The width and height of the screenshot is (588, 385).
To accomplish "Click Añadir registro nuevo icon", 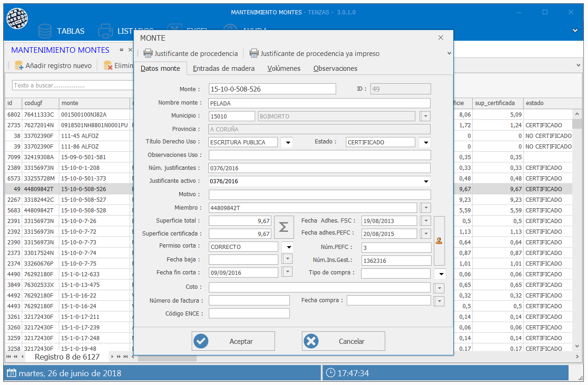I will click(19, 66).
